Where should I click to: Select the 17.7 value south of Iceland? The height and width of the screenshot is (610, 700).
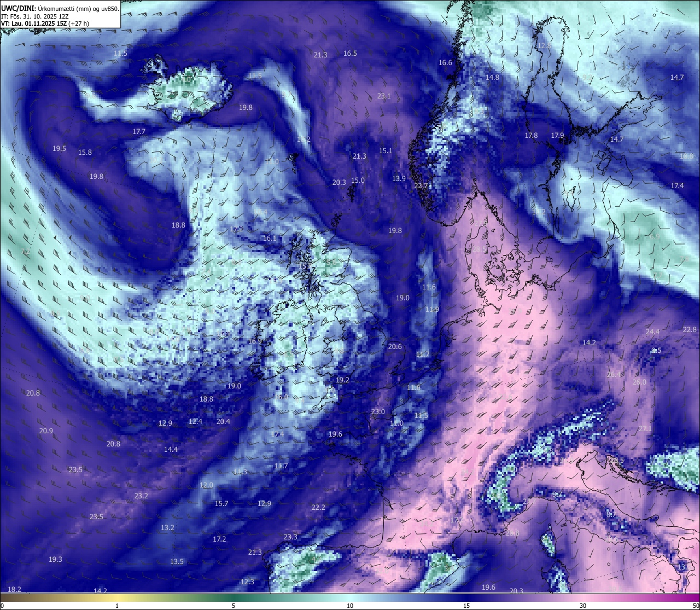pyautogui.click(x=139, y=131)
